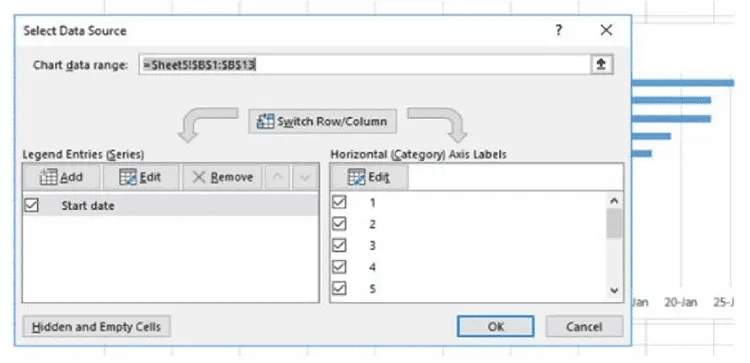Toggle checkbox for category 4
750x363 pixels.
point(339,266)
